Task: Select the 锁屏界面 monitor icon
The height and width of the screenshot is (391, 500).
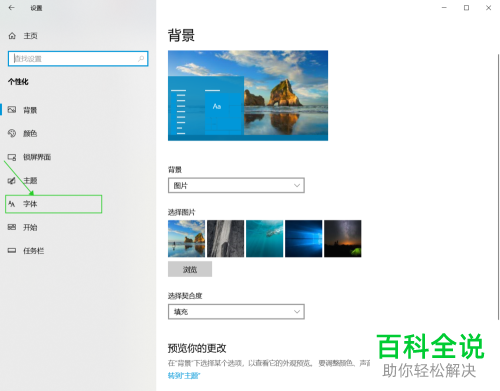Action: click(x=12, y=157)
